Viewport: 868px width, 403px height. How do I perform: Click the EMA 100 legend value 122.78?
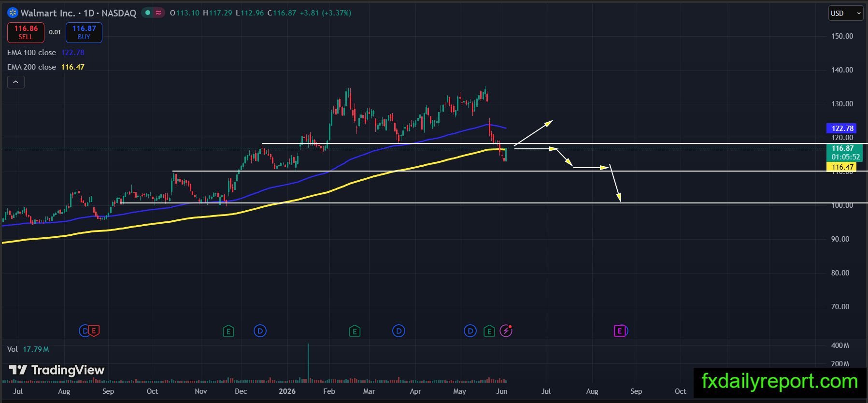click(73, 52)
